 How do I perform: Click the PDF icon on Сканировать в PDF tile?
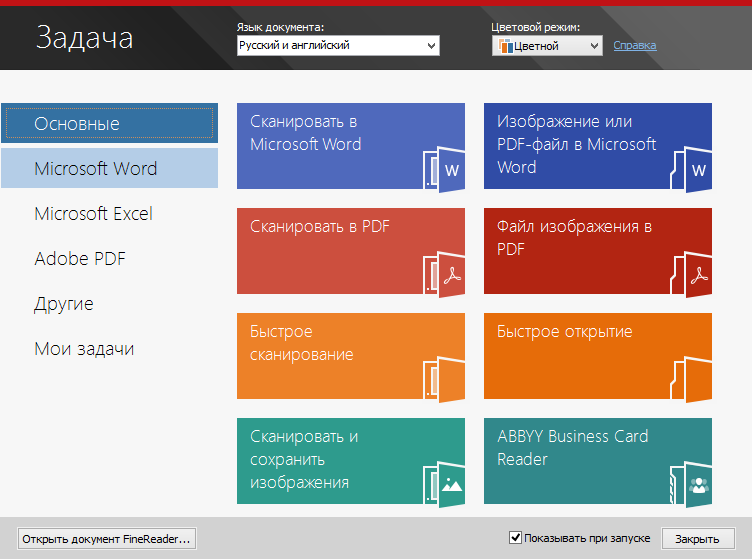point(444,274)
